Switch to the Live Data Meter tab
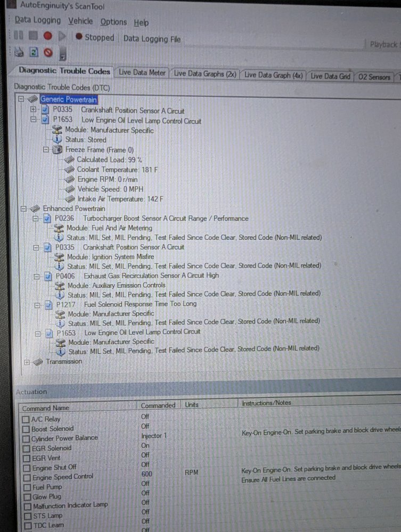The width and height of the screenshot is (401, 532). click(142, 73)
